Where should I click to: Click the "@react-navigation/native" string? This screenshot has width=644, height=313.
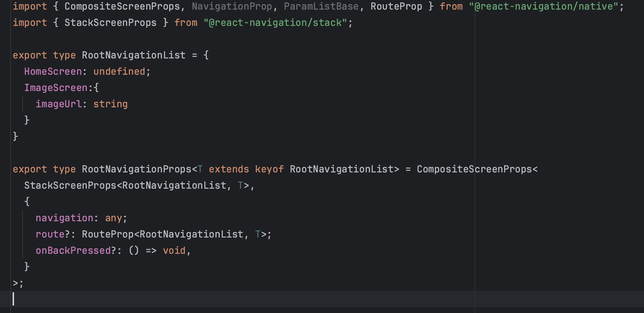click(544, 6)
